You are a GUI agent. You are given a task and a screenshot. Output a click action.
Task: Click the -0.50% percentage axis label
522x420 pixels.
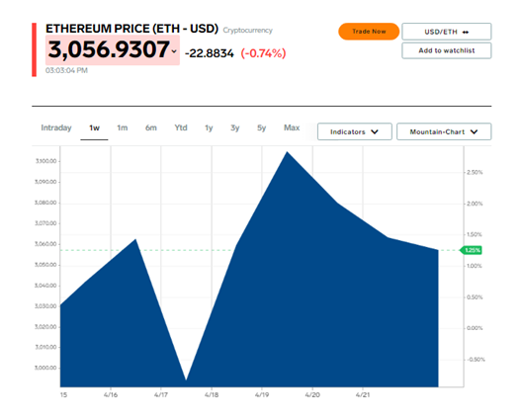pos(476,360)
